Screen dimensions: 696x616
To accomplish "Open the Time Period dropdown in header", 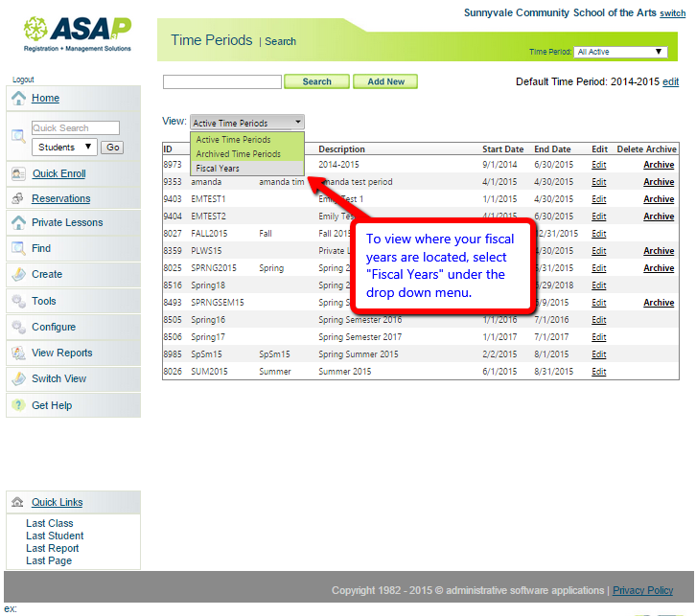I will coord(620,52).
